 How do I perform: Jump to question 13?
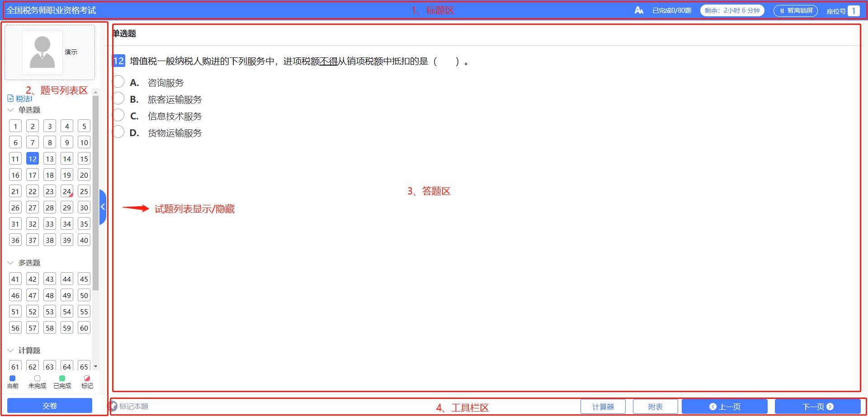click(50, 159)
